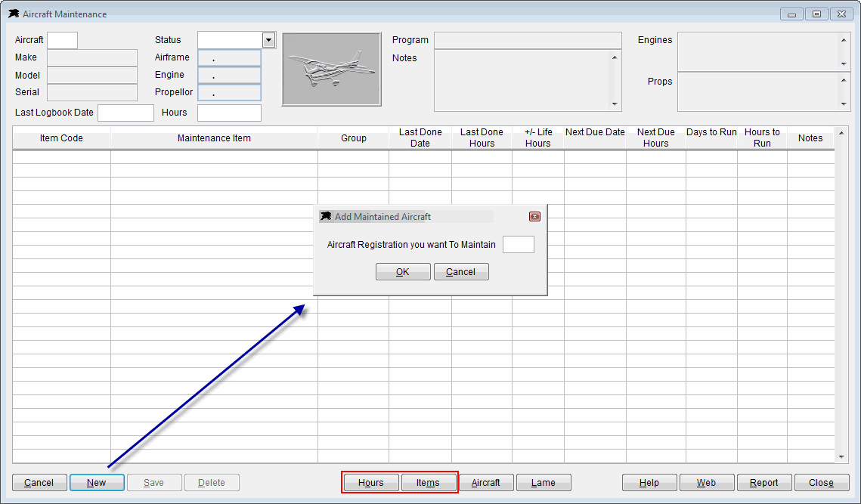861x504 pixels.
Task: Click the registration field in the dialog
Action: [519, 245]
